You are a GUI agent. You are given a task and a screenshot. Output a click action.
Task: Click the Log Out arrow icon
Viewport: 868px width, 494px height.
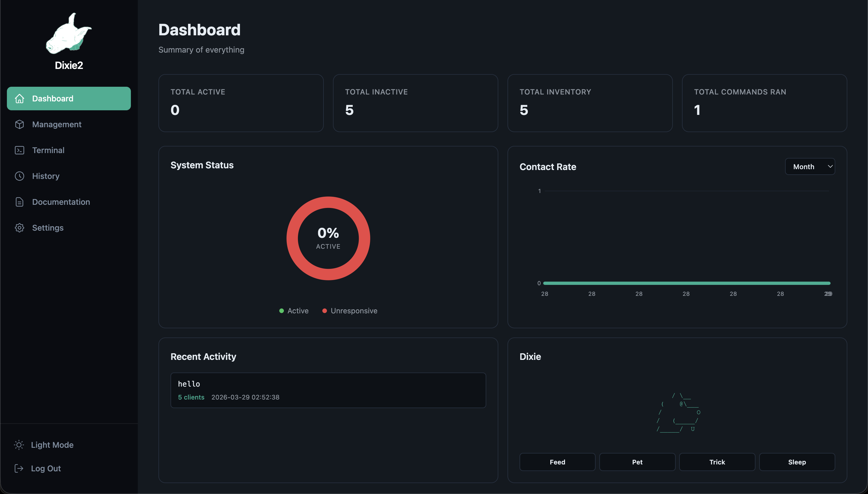[x=19, y=468]
